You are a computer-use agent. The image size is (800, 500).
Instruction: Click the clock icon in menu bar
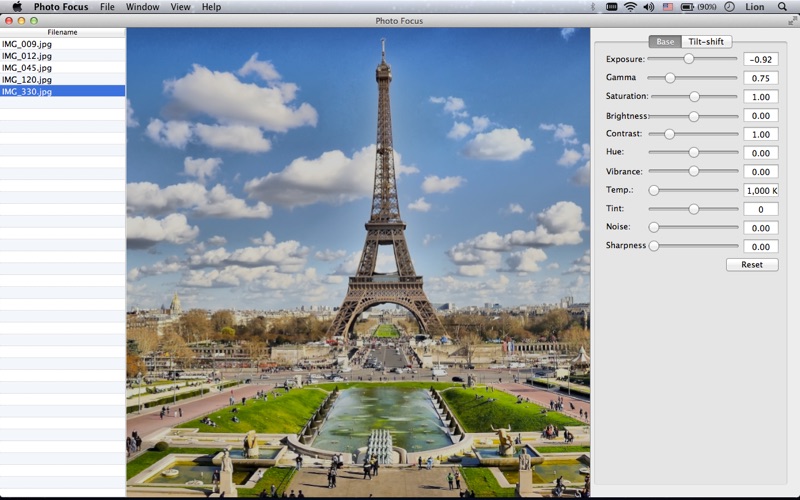(x=730, y=7)
